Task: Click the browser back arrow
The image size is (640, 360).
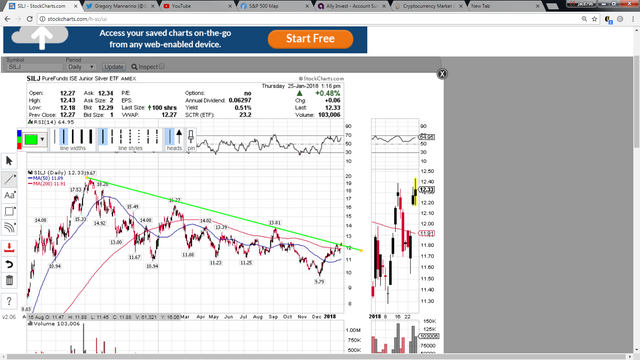Action: click(x=7, y=19)
